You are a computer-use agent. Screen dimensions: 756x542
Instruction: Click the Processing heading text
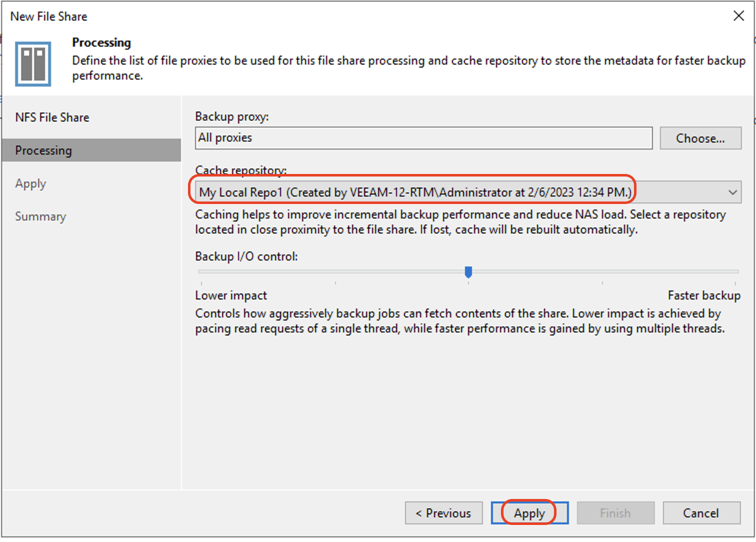(x=101, y=42)
